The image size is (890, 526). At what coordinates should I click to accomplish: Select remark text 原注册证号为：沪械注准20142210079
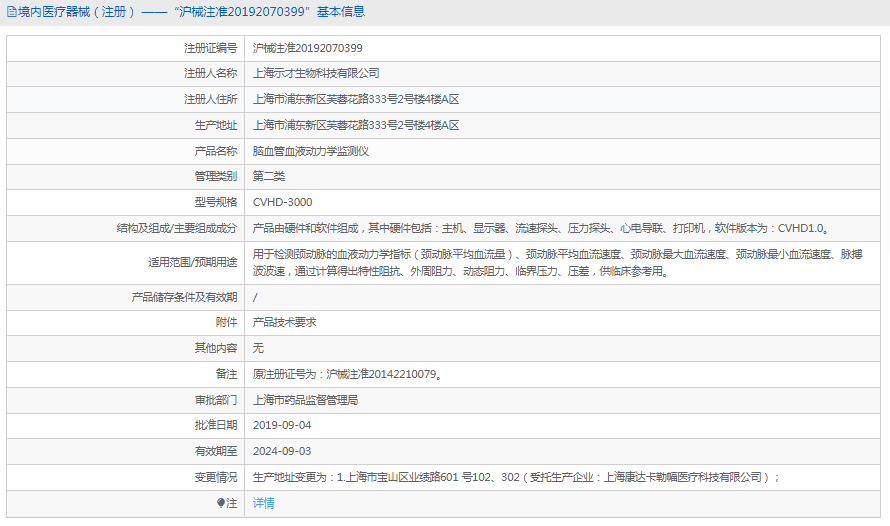coord(347,374)
